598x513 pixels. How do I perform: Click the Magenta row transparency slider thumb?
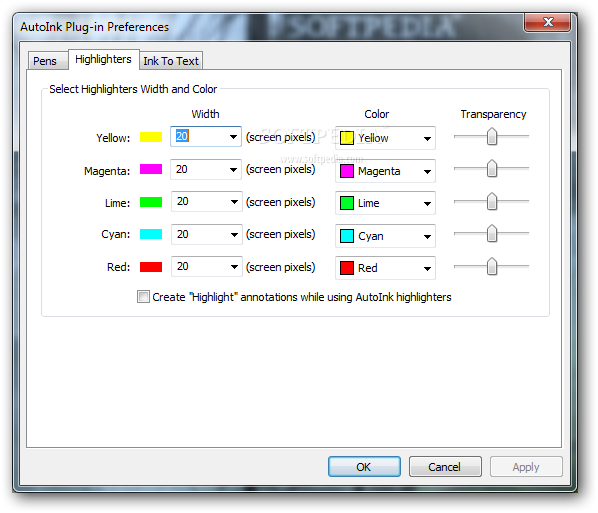pyautogui.click(x=492, y=168)
